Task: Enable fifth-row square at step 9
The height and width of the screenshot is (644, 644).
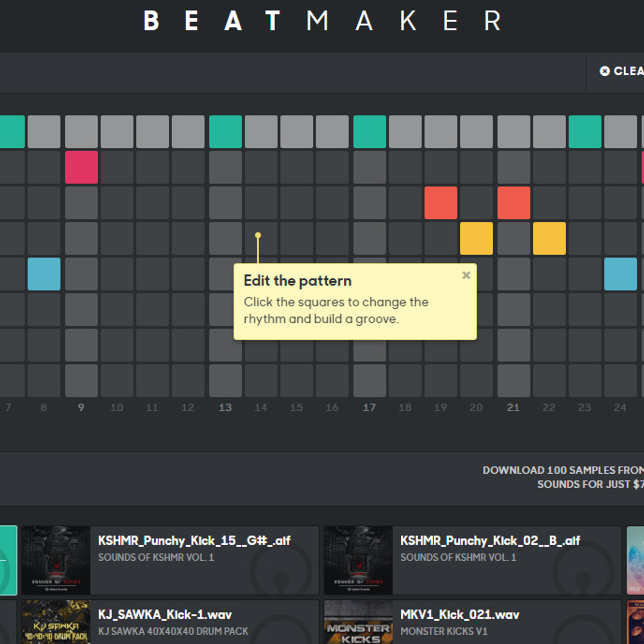Action: pyautogui.click(x=81, y=274)
